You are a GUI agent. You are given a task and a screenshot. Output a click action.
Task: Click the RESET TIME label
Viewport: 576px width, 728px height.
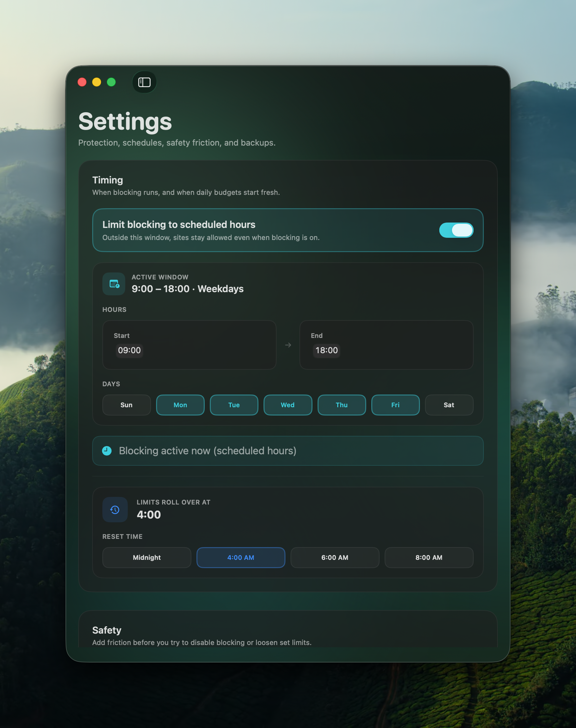click(x=122, y=537)
